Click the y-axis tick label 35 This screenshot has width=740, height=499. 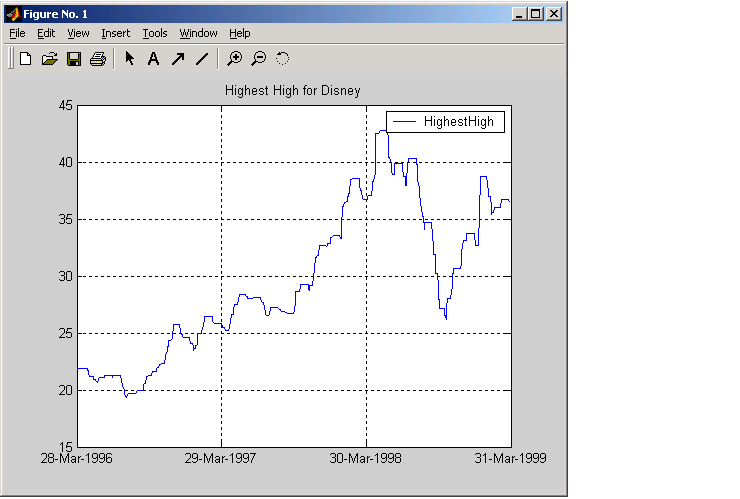pos(66,220)
